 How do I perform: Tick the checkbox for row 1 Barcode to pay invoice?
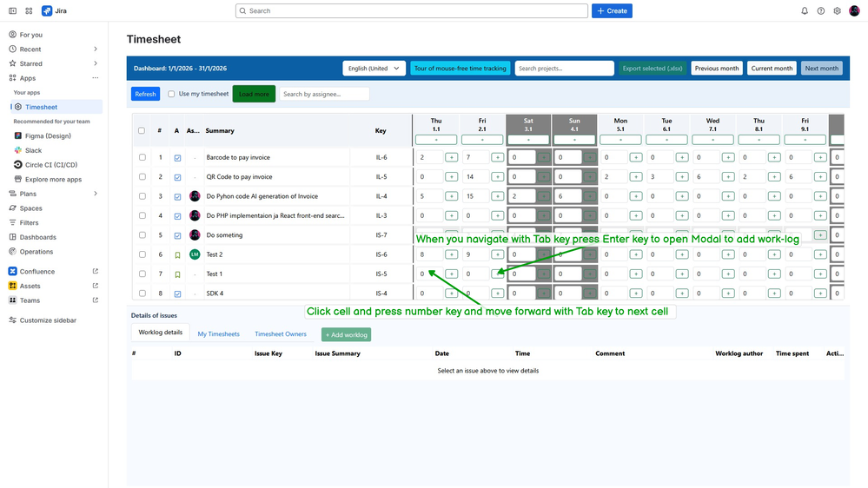point(142,158)
